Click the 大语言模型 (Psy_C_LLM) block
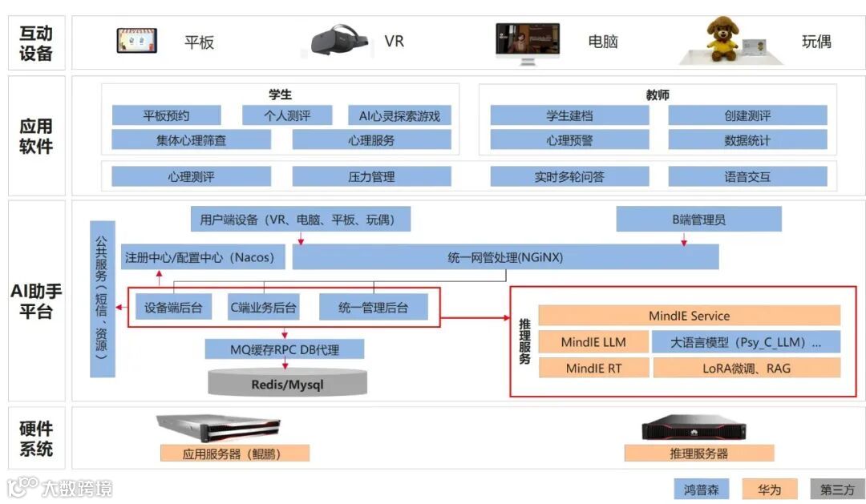Screen dimensions: 866x504 747,341
